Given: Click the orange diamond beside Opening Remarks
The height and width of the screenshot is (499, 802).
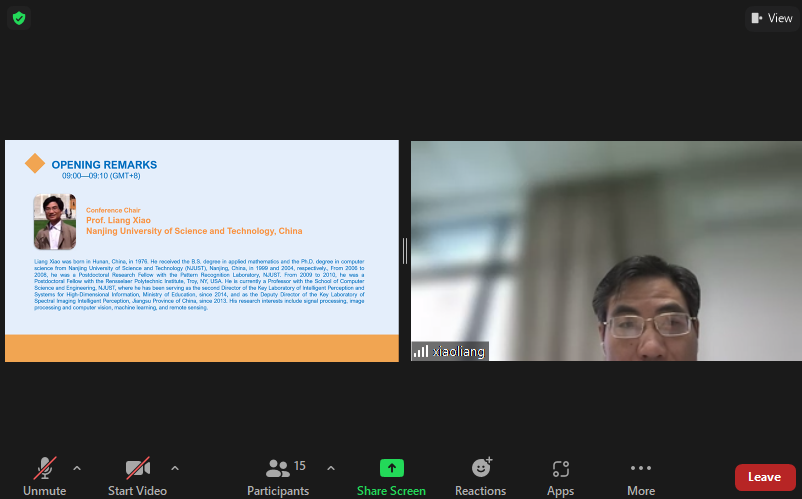Looking at the screenshot, I should point(35,163).
